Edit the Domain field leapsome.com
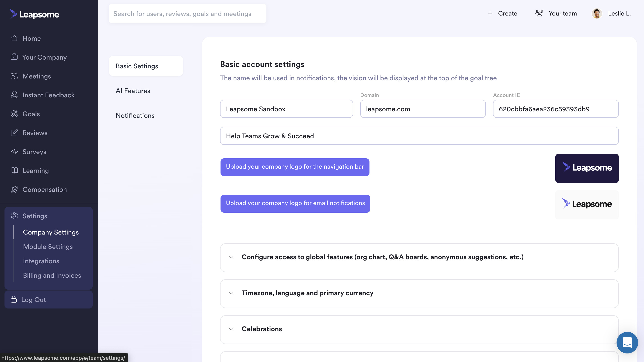This screenshot has width=644, height=362. [x=423, y=109]
